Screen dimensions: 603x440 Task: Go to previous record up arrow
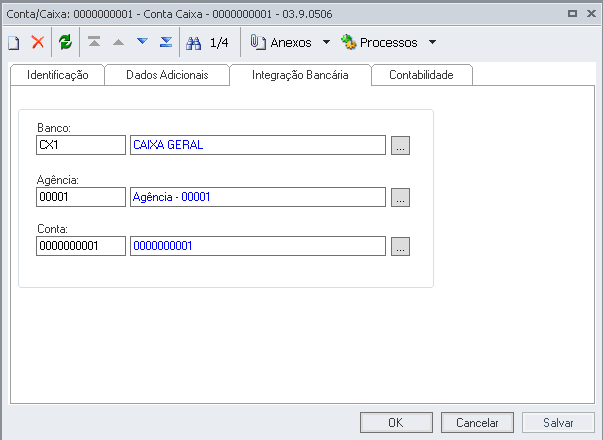point(118,42)
